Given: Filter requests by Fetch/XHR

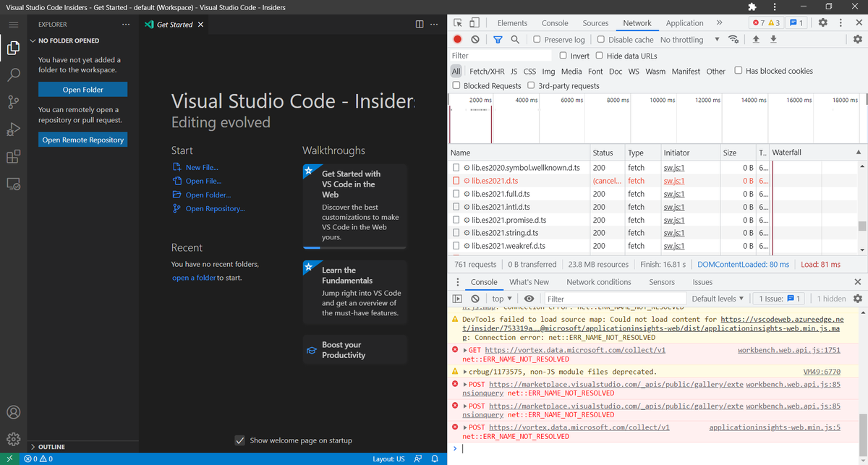Looking at the screenshot, I should 487,71.
